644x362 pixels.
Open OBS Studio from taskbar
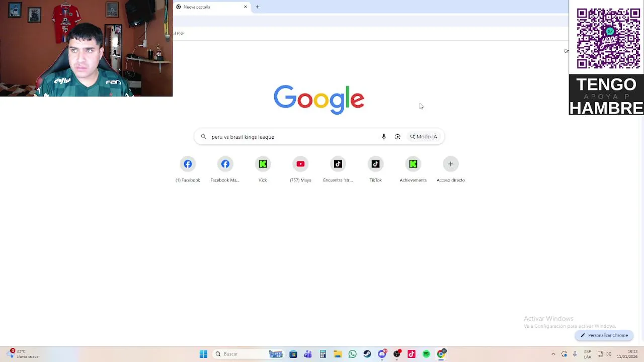tap(396, 354)
